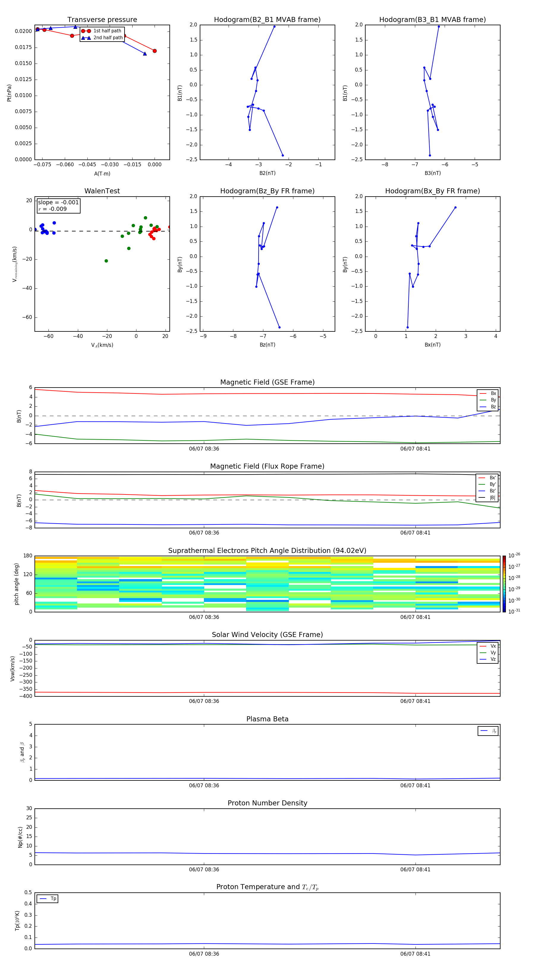
Task: Click the last red point of transverse pressure
Action: tap(155, 51)
